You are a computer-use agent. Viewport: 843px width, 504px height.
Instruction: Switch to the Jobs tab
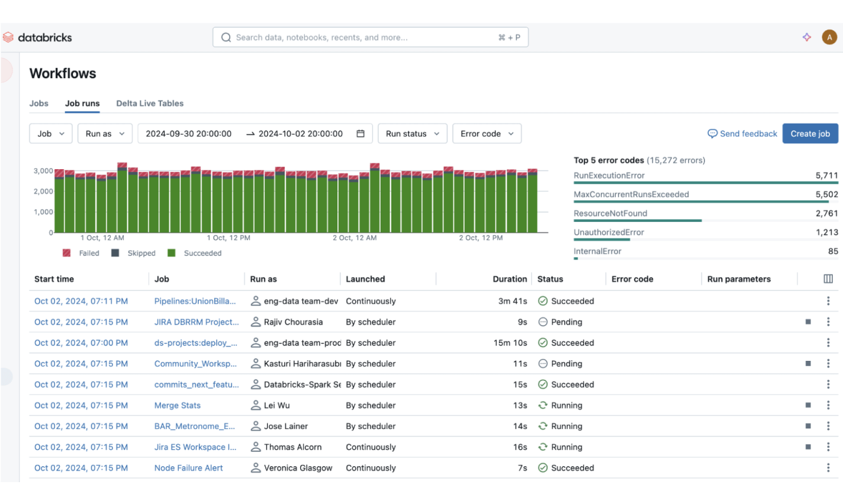39,104
